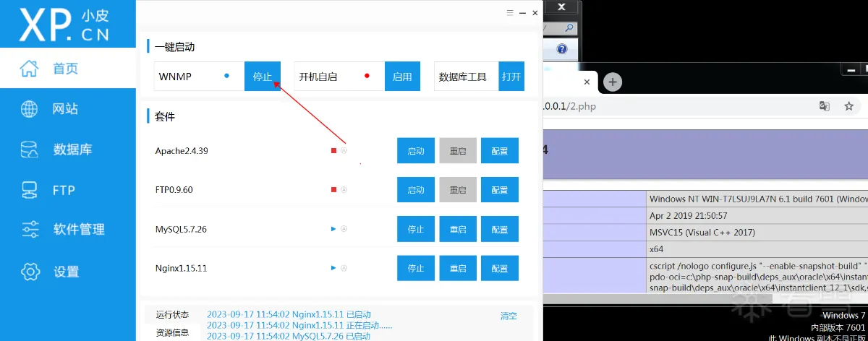
Task: Open a new tab in the browser
Action: [x=613, y=82]
